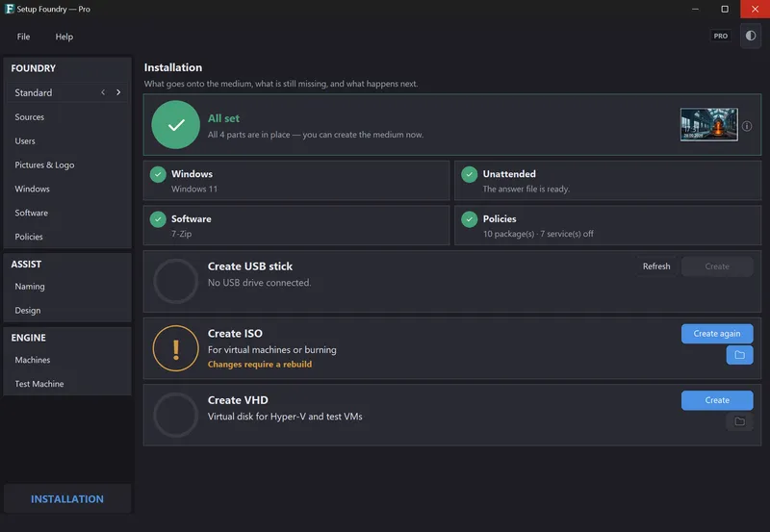
Task: Click the Policies card green check icon
Action: pos(470,219)
